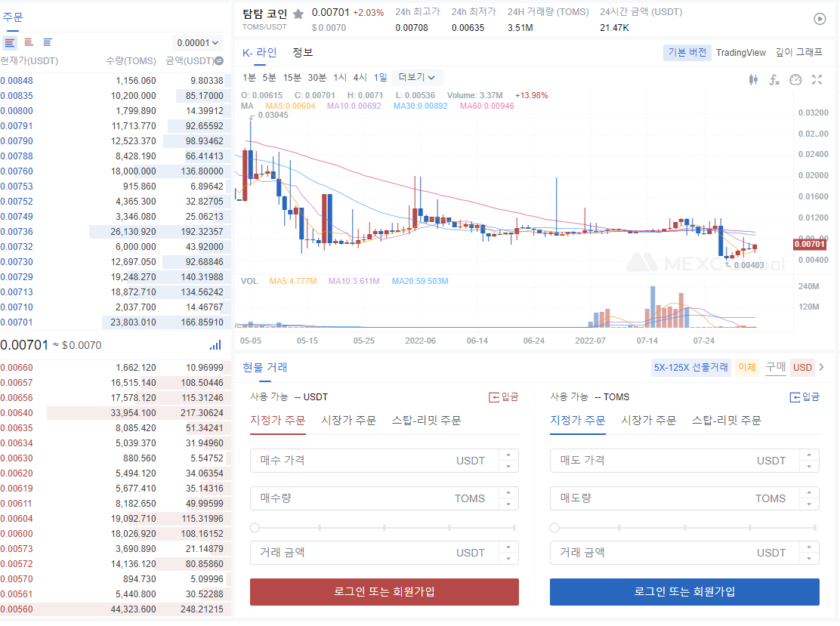Screen dimensions: 840x626
Task: Select sell order at price 0.00736
Action: pyautogui.click(x=115, y=232)
